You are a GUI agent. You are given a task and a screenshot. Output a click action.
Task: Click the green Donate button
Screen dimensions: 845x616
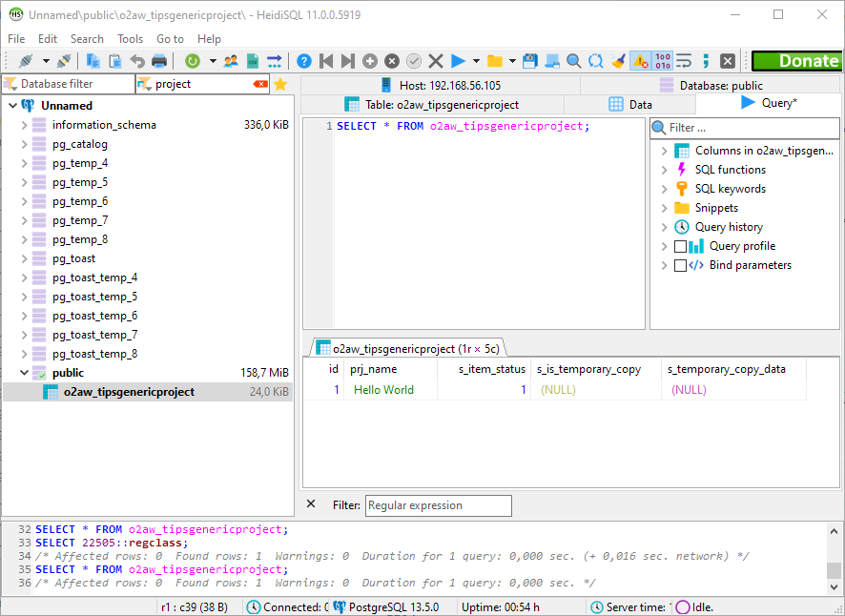(x=796, y=61)
